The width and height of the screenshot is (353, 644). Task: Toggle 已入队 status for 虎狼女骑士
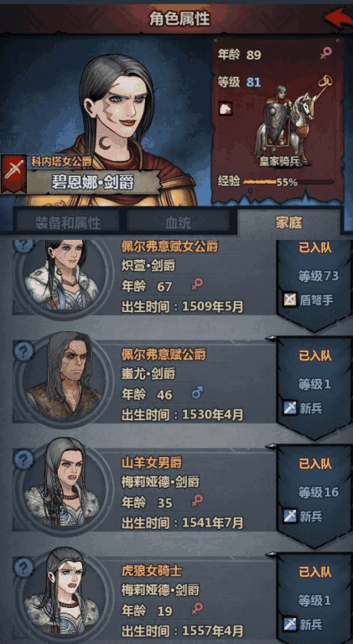pyautogui.click(x=315, y=572)
